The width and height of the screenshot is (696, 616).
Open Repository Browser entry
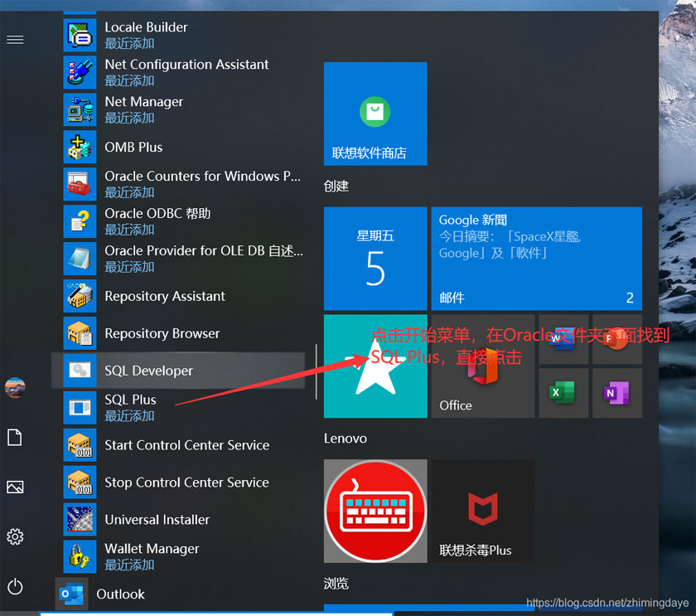(x=162, y=333)
